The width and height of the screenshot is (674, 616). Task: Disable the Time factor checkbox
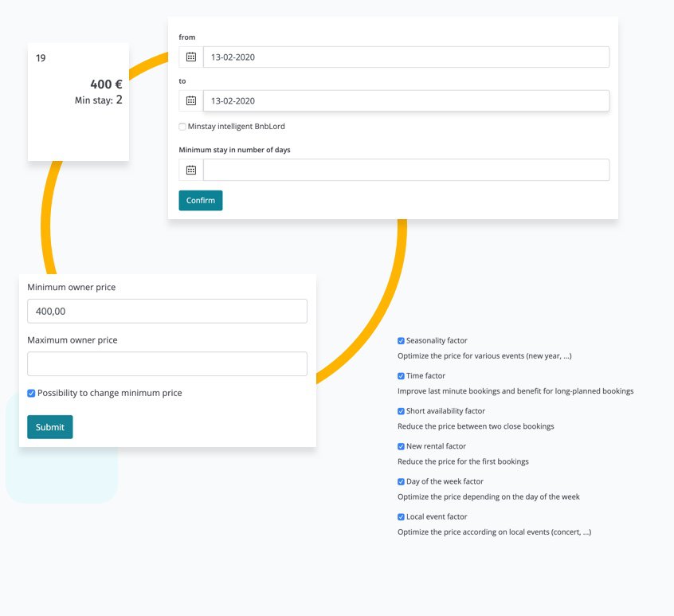[x=401, y=375]
